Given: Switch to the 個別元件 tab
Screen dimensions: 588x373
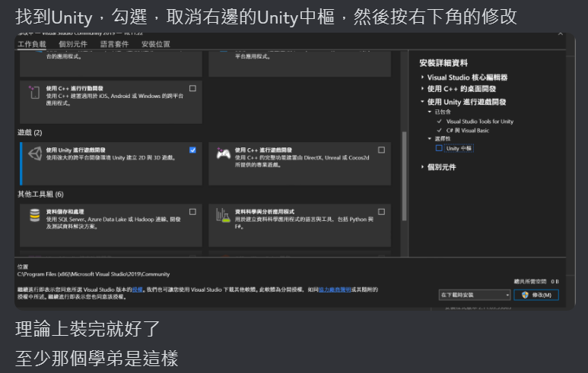Looking at the screenshot, I should click(73, 44).
